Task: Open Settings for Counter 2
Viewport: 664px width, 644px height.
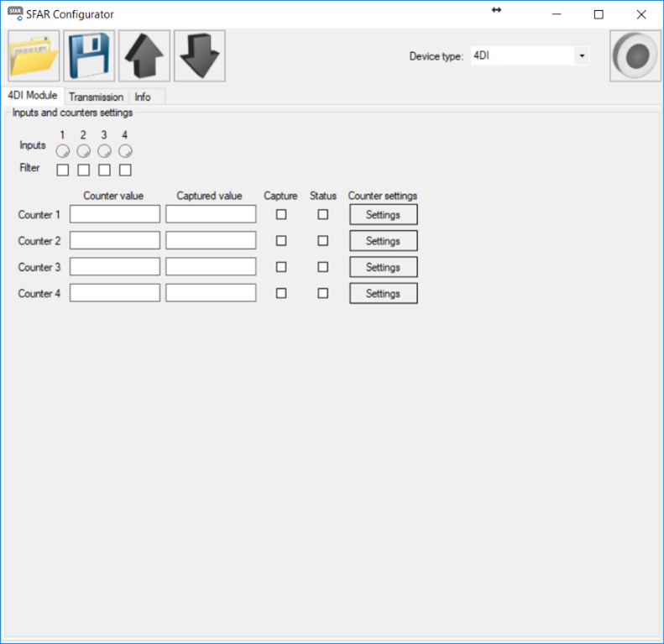Action: (383, 241)
